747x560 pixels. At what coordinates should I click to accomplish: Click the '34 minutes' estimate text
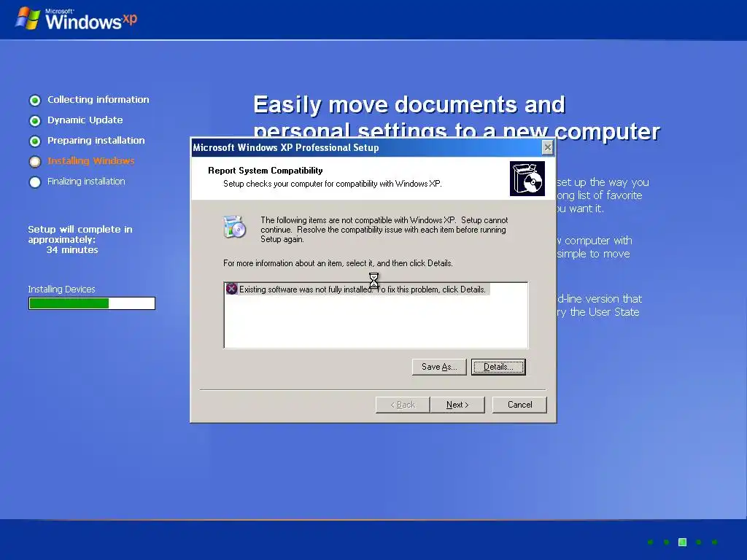tap(72, 249)
